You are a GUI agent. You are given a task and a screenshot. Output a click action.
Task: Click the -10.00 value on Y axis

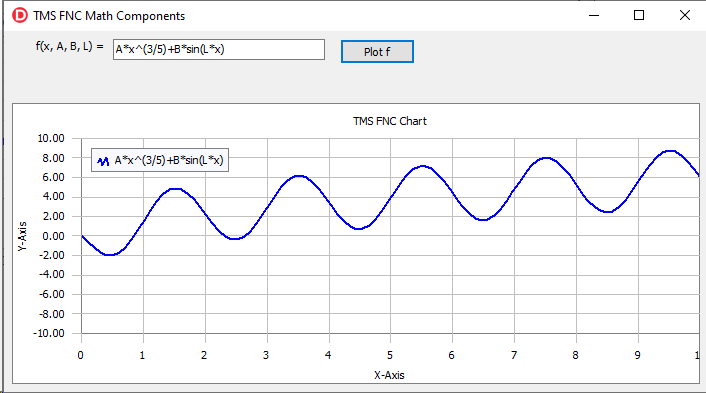[49, 333]
